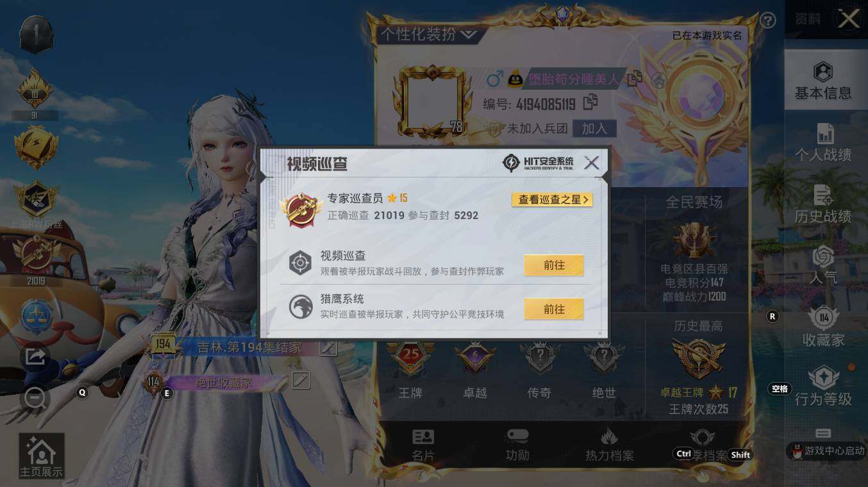Viewport: 868px width, 487px height.
Task: Open the 行为等级 sidebar tab
Action: coord(823,386)
